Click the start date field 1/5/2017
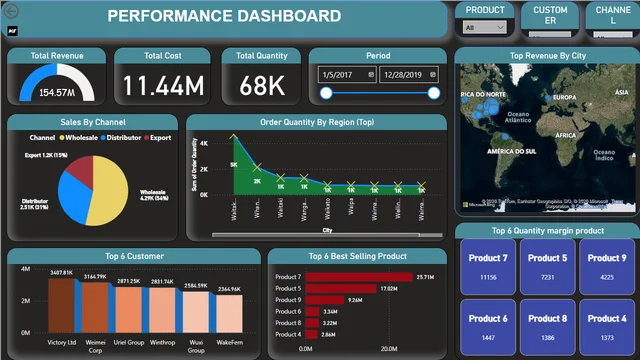This screenshot has height=360, width=640. pos(347,75)
